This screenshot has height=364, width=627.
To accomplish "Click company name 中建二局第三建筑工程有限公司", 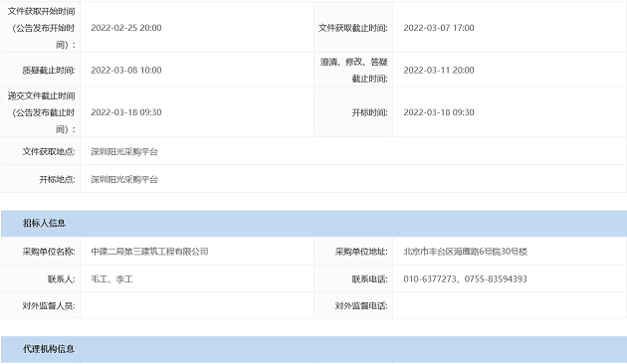I will [149, 252].
